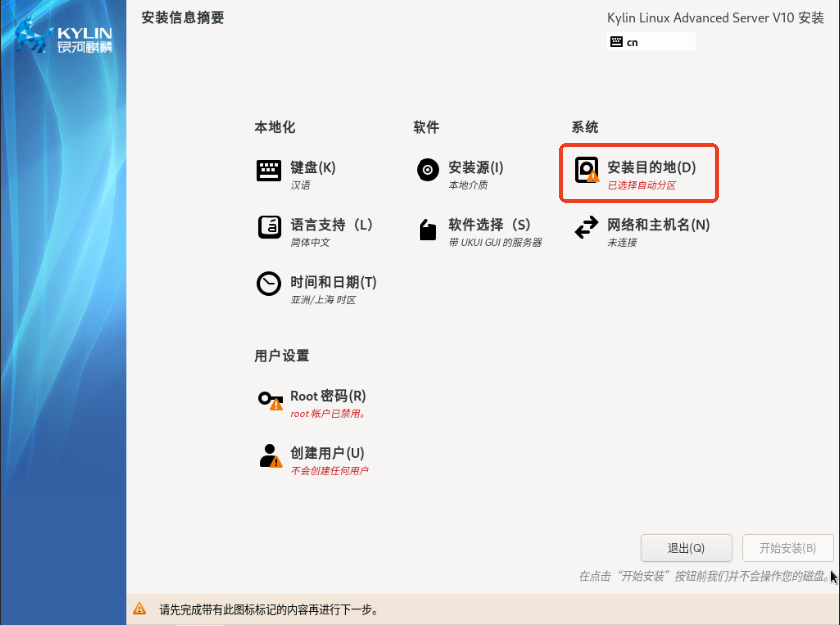The width and height of the screenshot is (840, 626).
Task: Open the network and hostname arrows icon
Action: (x=586, y=227)
